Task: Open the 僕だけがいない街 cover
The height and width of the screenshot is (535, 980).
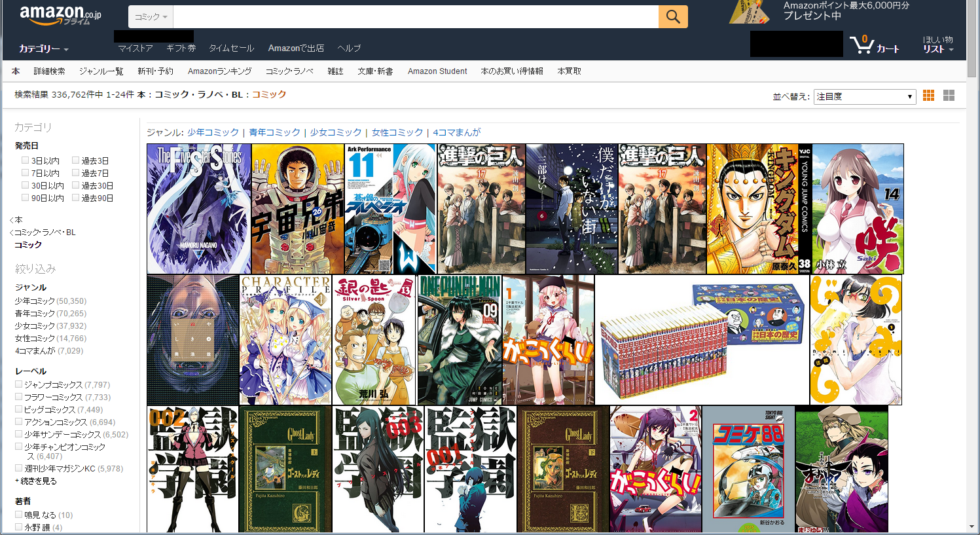Action: pyautogui.click(x=572, y=209)
